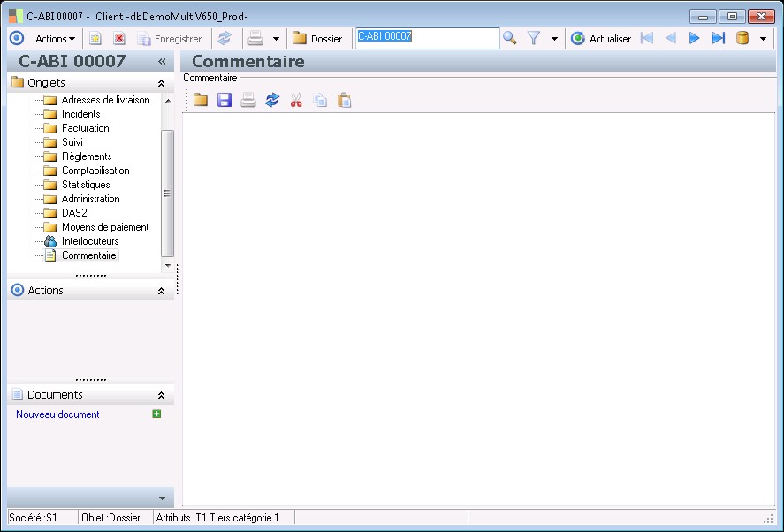Click the Nouveau document link

57,414
